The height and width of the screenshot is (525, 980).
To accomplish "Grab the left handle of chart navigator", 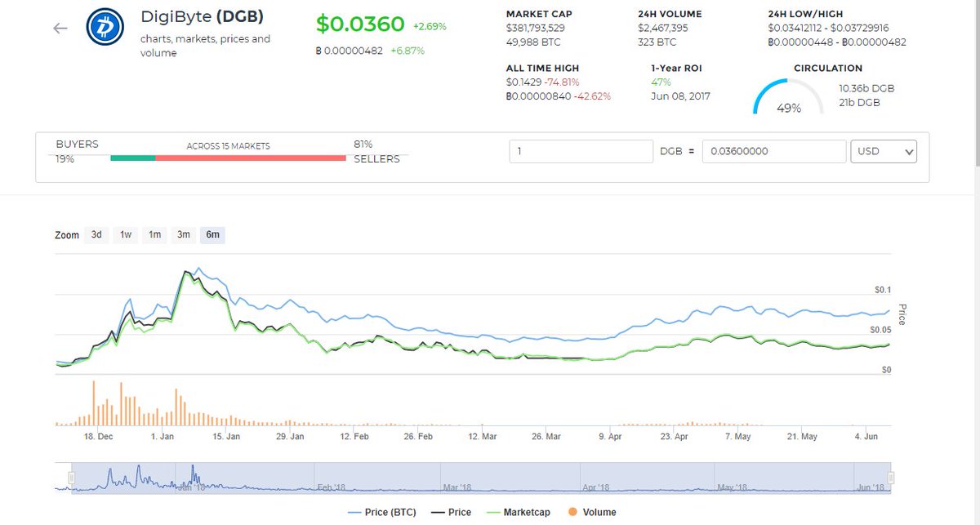I will coord(72,478).
